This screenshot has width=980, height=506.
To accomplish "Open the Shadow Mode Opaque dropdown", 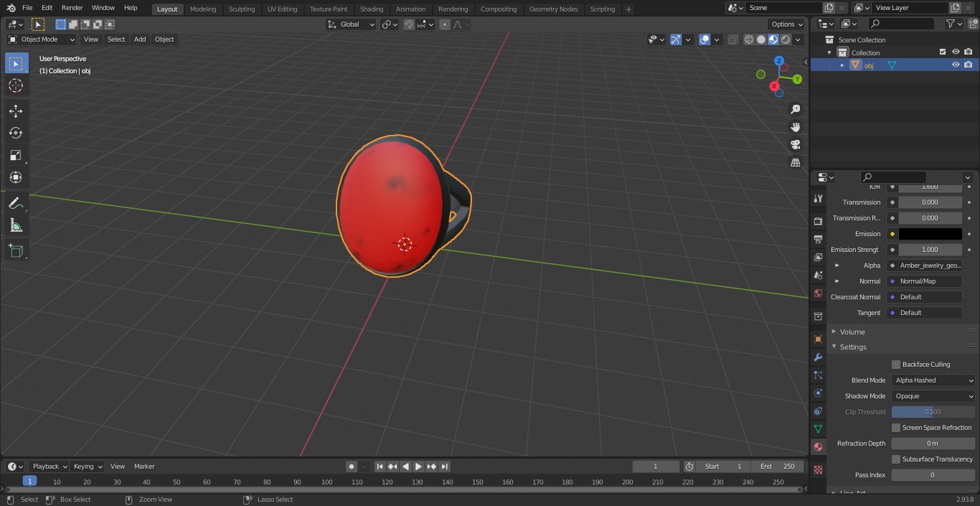I will coord(933,396).
